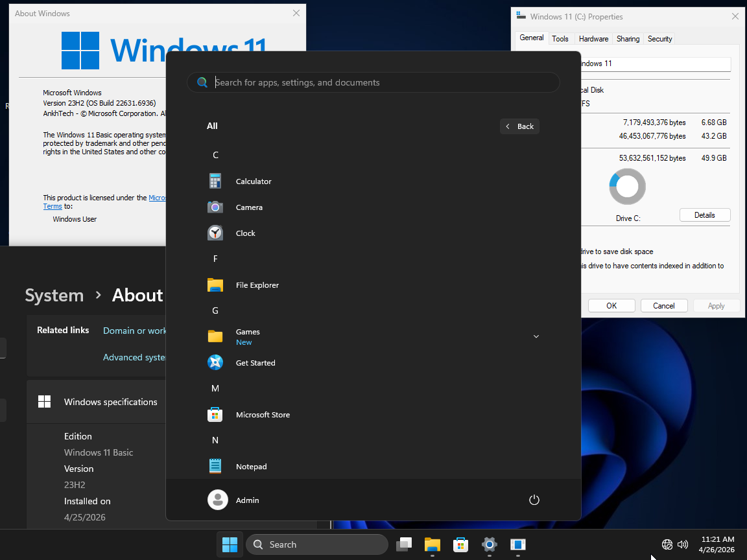Go back with the Back button
Screen dimensions: 747x560
pyautogui.click(x=520, y=126)
